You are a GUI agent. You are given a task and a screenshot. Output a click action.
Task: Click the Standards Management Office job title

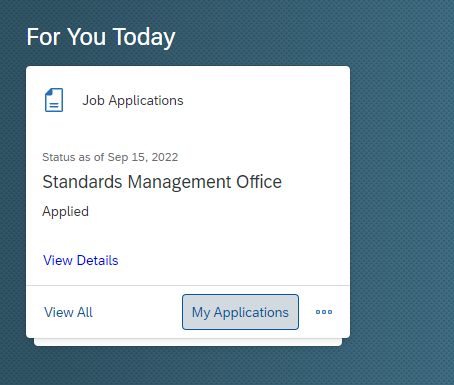[x=162, y=182]
